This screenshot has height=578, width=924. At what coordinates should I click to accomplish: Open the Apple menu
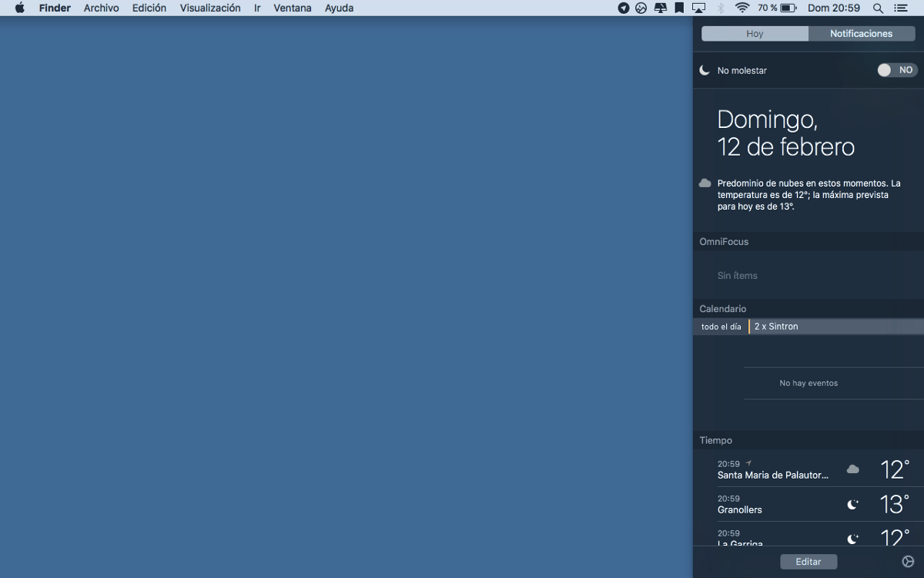(20, 8)
